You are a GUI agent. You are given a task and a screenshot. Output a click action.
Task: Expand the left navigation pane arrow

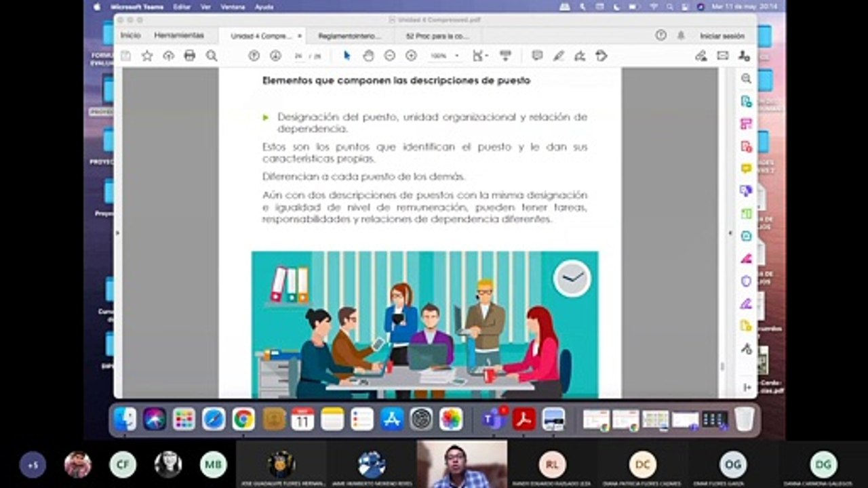117,232
